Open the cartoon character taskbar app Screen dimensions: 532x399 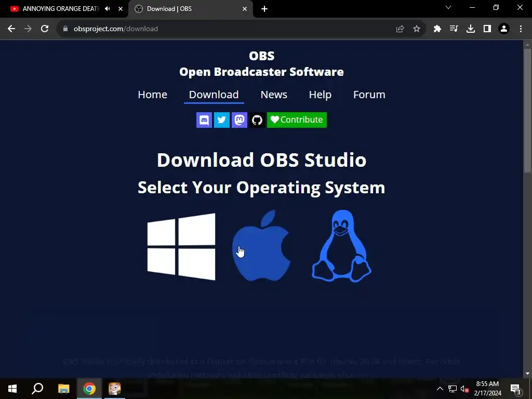tap(114, 389)
